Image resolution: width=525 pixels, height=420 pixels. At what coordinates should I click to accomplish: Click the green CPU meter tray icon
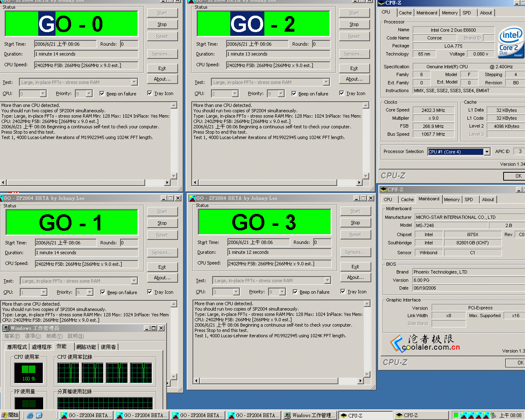[456, 415]
